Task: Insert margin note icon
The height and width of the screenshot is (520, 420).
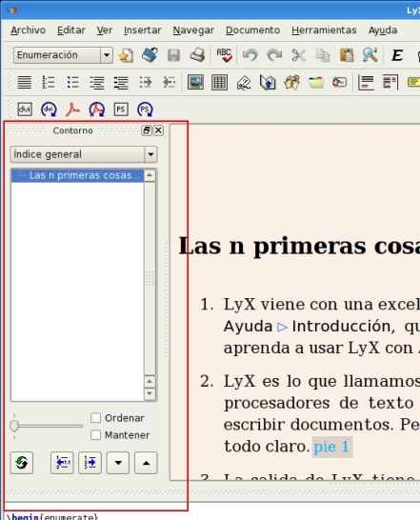Action: tap(292, 82)
